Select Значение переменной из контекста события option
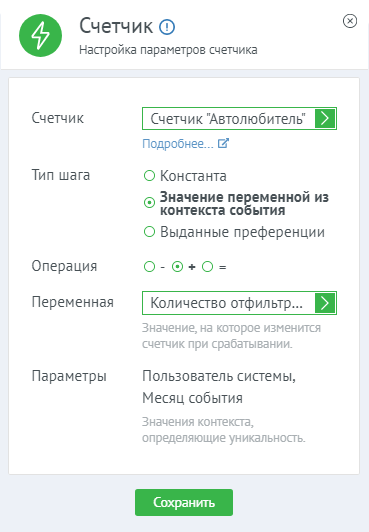Image resolution: width=369 pixels, height=532 pixels. [149, 203]
